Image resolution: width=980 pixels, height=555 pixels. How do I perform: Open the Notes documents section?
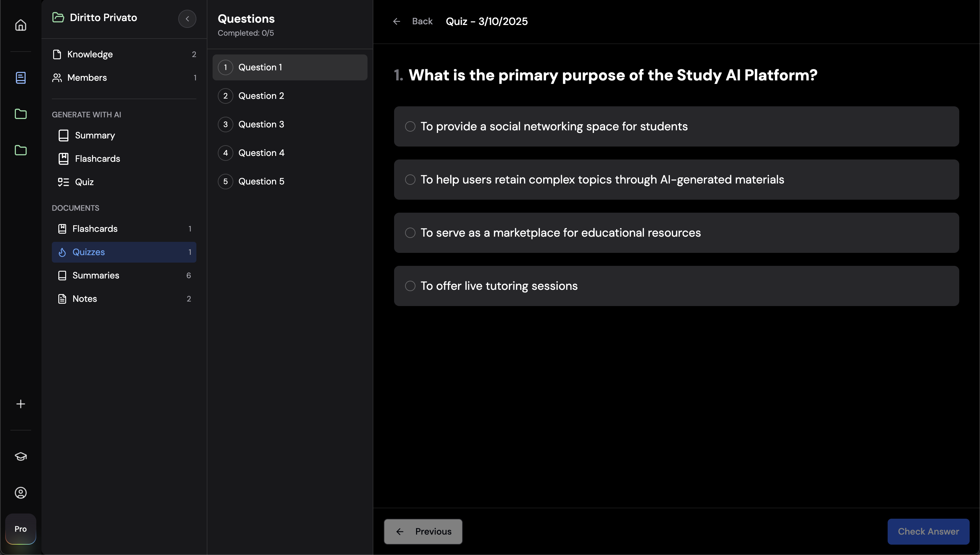point(85,299)
